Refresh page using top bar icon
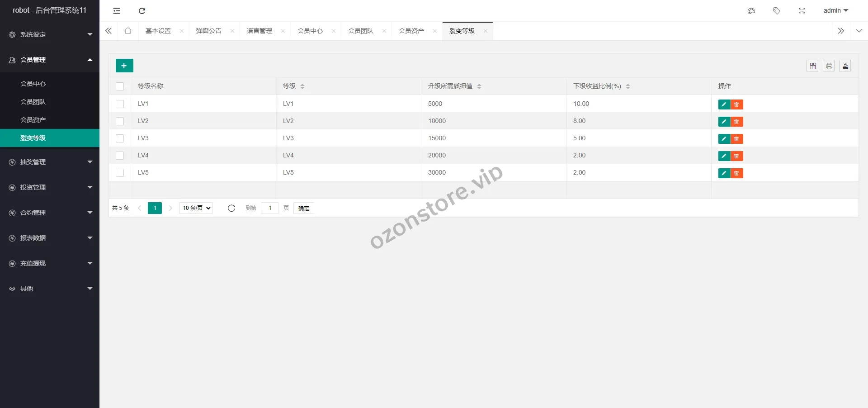This screenshot has height=408, width=868. click(x=142, y=11)
